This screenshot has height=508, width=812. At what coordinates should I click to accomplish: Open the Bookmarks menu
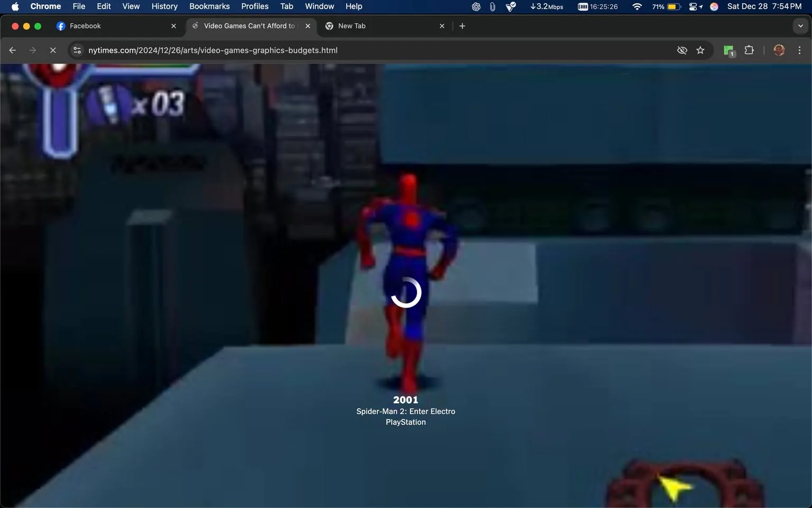[x=209, y=6]
